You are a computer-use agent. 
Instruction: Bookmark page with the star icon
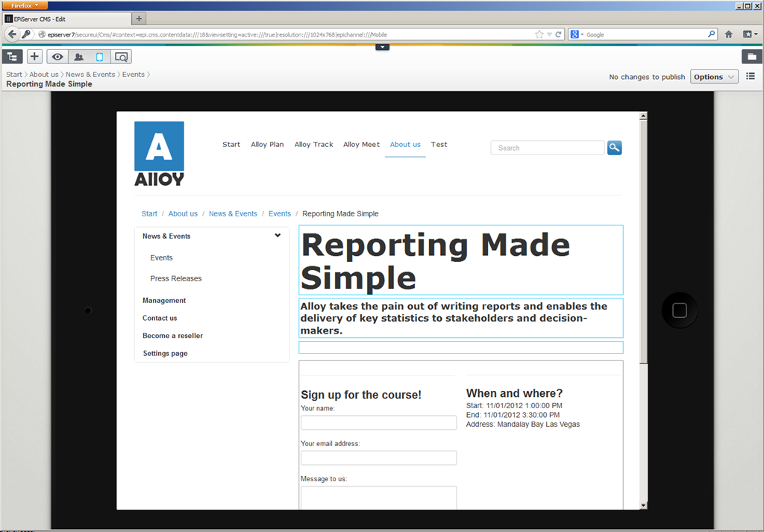coord(539,34)
